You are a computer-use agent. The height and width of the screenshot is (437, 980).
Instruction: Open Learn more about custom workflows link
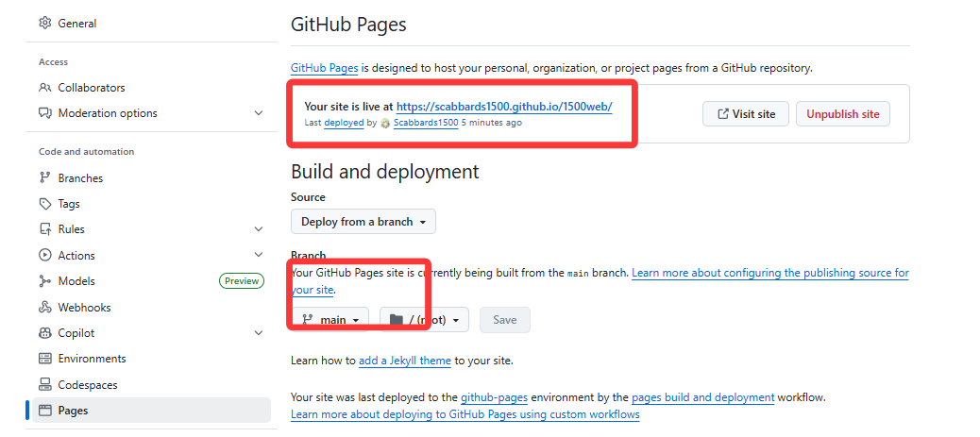click(x=465, y=413)
